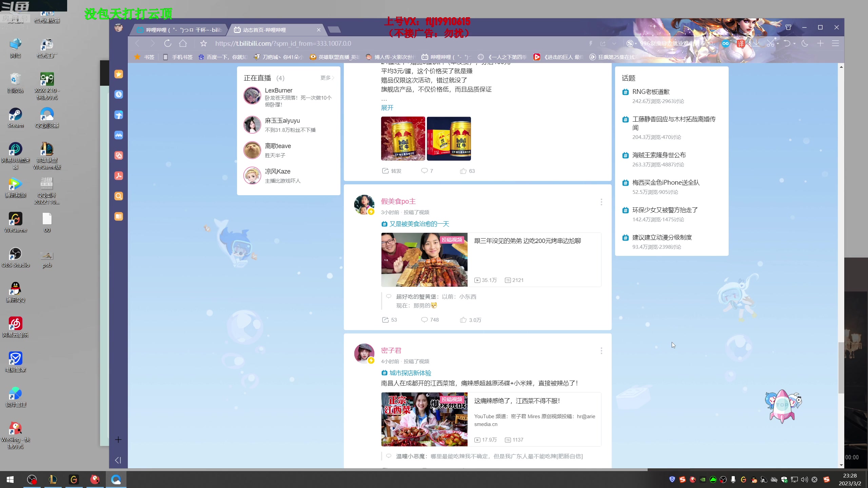Open LexBurner's live stream entry
This screenshot has height=488, width=868.
[x=289, y=97]
